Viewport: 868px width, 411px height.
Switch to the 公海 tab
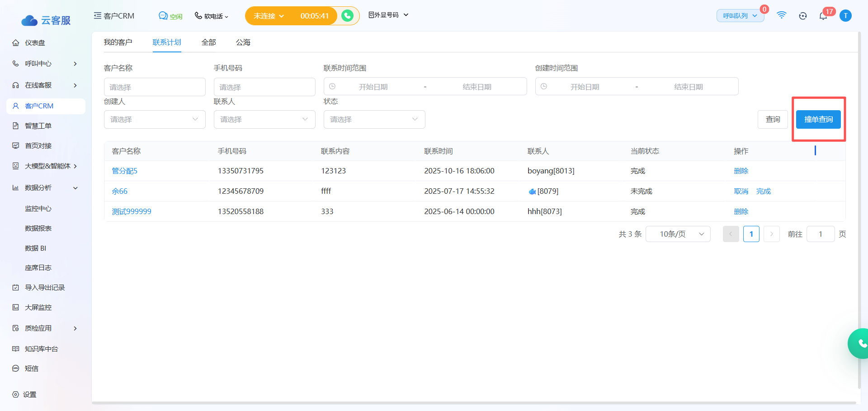(x=243, y=42)
